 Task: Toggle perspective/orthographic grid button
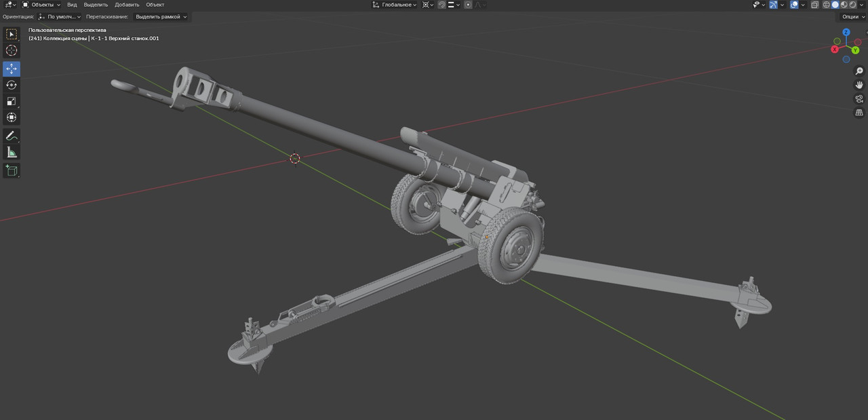[x=859, y=112]
